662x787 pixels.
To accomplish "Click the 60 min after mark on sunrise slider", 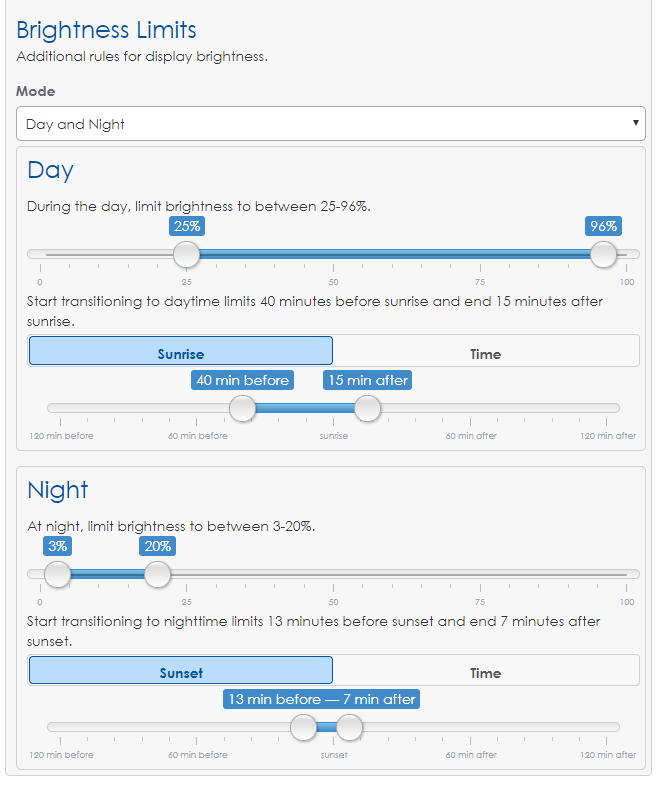I will pos(471,436).
